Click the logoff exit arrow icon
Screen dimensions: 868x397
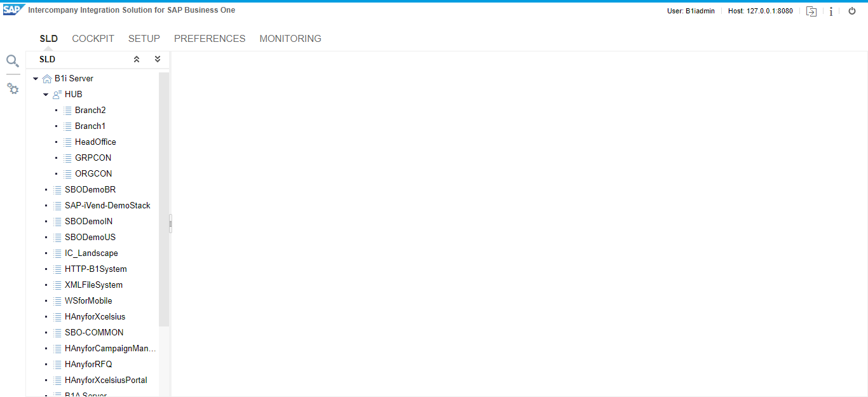tap(811, 11)
